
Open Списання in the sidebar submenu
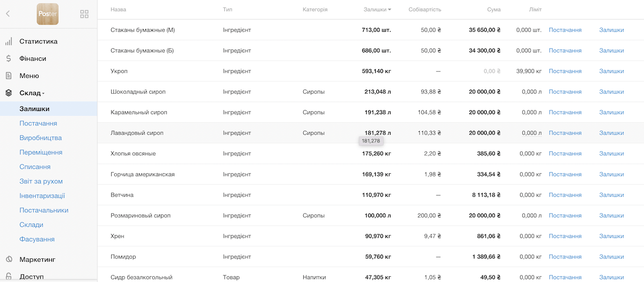click(35, 167)
